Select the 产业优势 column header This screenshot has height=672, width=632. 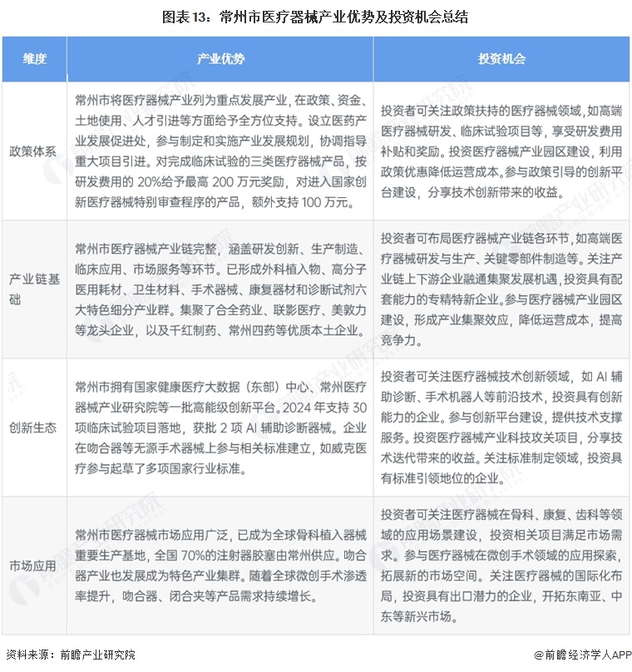pos(220,59)
